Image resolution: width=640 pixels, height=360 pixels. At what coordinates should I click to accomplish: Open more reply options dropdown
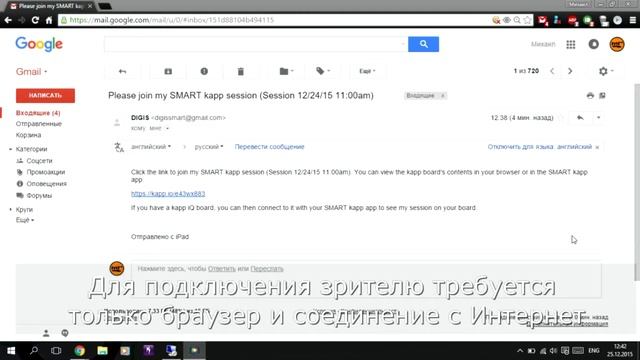pyautogui.click(x=598, y=118)
